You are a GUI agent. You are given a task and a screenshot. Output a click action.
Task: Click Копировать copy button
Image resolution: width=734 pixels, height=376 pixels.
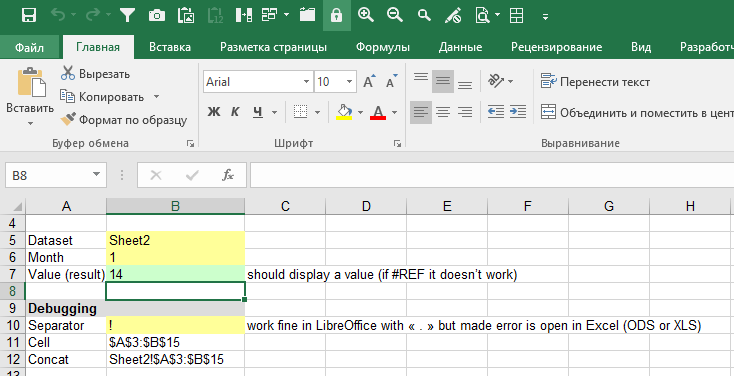coord(103,97)
